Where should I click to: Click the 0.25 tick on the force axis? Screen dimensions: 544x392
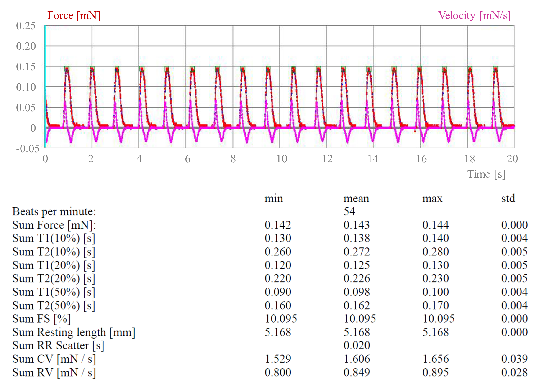(26, 26)
